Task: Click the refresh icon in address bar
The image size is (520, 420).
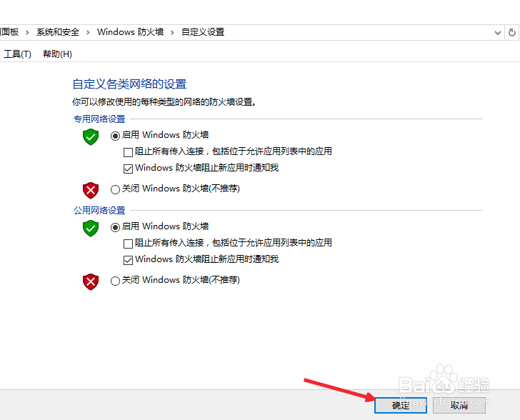Action: (x=512, y=33)
